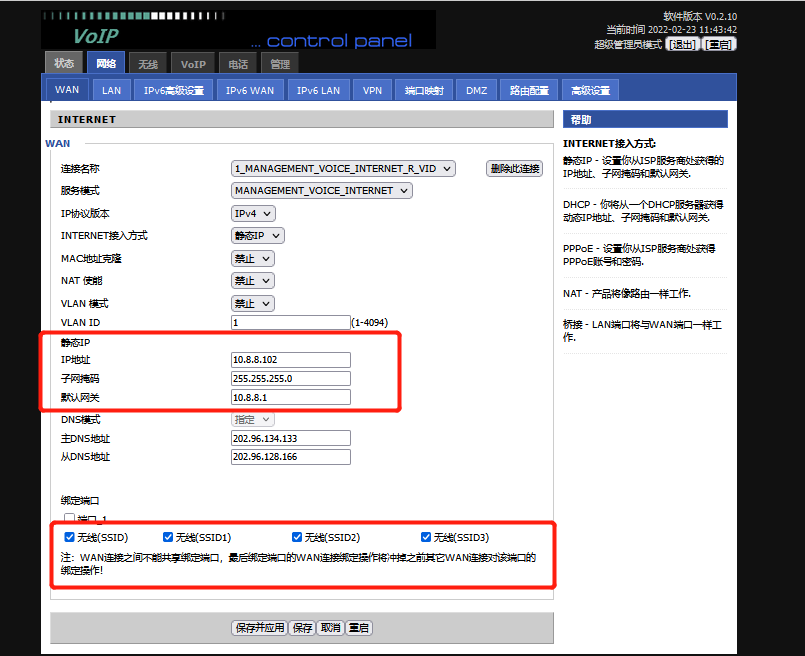Viewport: 805px width, 656px height.
Task: Go to the 端口映射 sub-tab
Action: [423, 90]
